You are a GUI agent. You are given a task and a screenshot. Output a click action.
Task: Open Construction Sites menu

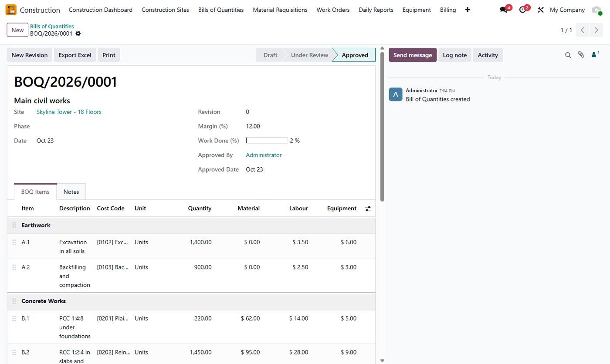click(x=166, y=10)
